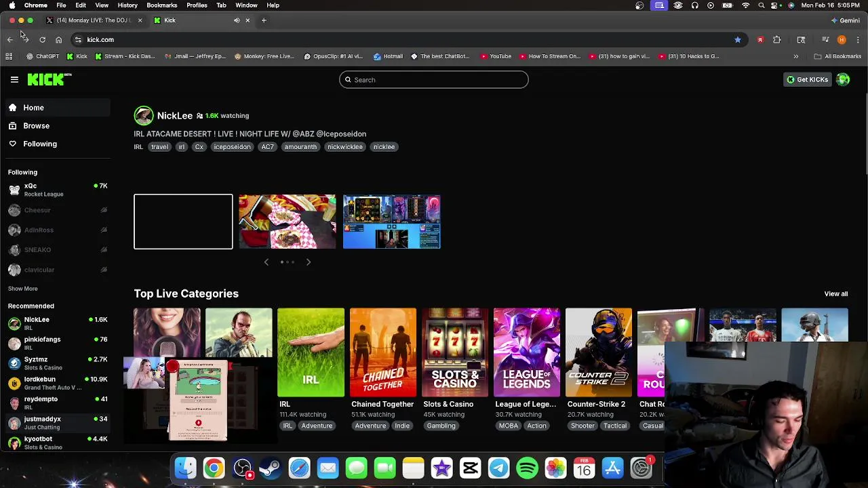Open AdinRoss channel in Following list

tap(56, 230)
